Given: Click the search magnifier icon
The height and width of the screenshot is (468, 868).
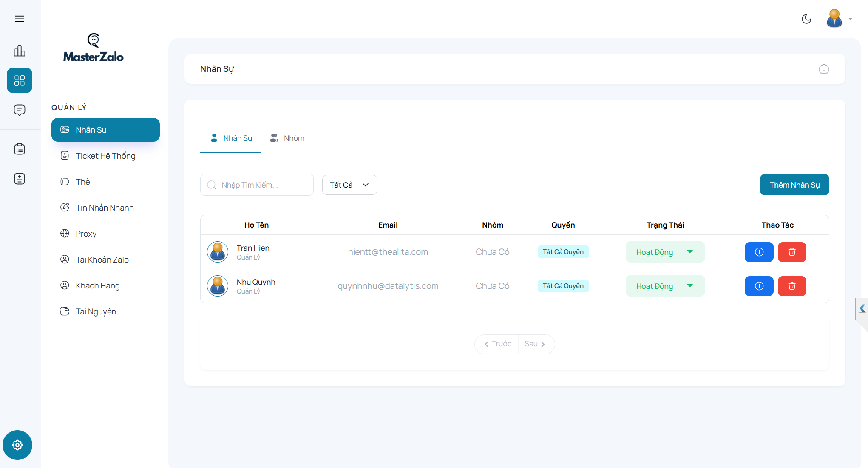Looking at the screenshot, I should (212, 185).
